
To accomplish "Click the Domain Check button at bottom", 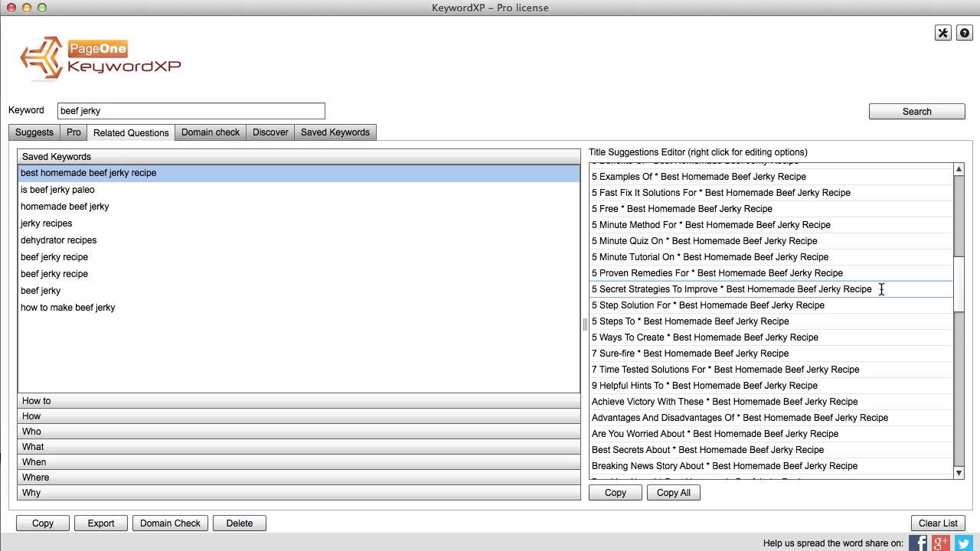I will (170, 523).
